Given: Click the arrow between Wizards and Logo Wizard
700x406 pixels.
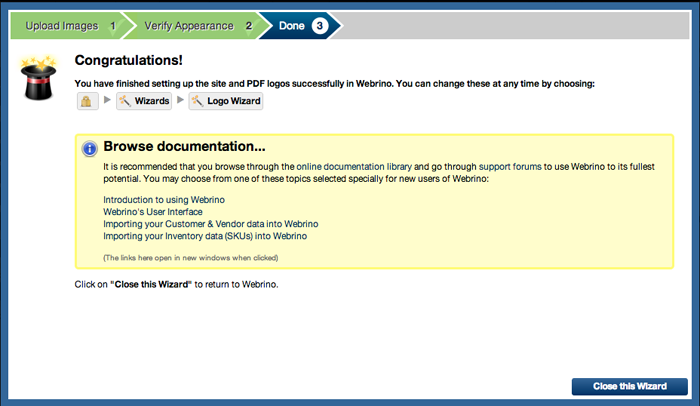Looking at the screenshot, I should pyautogui.click(x=181, y=101).
